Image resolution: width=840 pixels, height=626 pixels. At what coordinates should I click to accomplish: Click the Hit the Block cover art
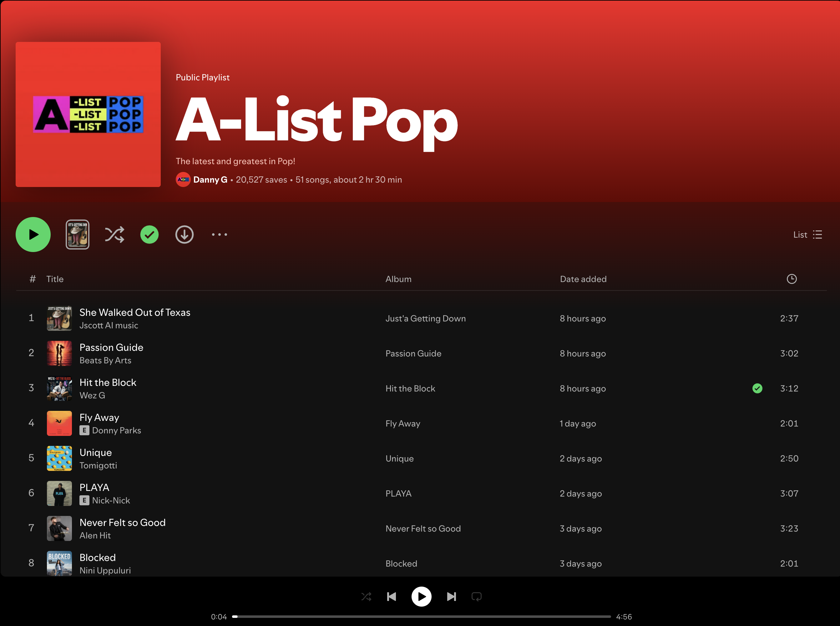[x=59, y=388]
